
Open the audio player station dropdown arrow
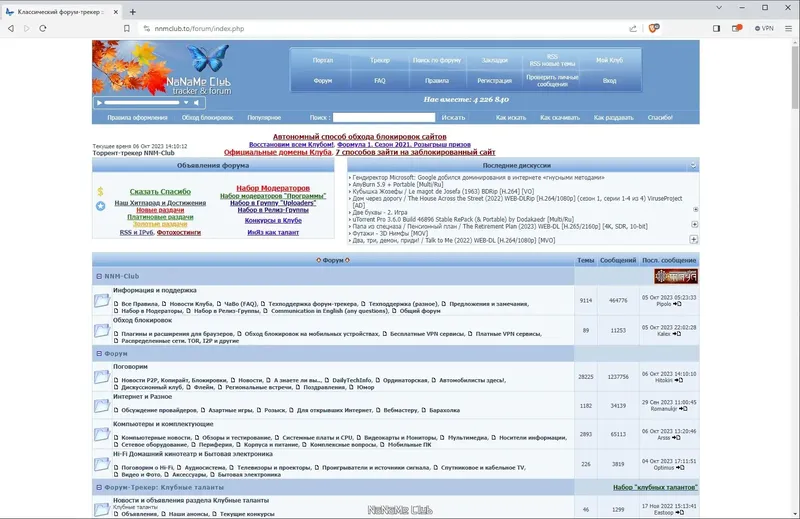pyautogui.click(x=186, y=103)
